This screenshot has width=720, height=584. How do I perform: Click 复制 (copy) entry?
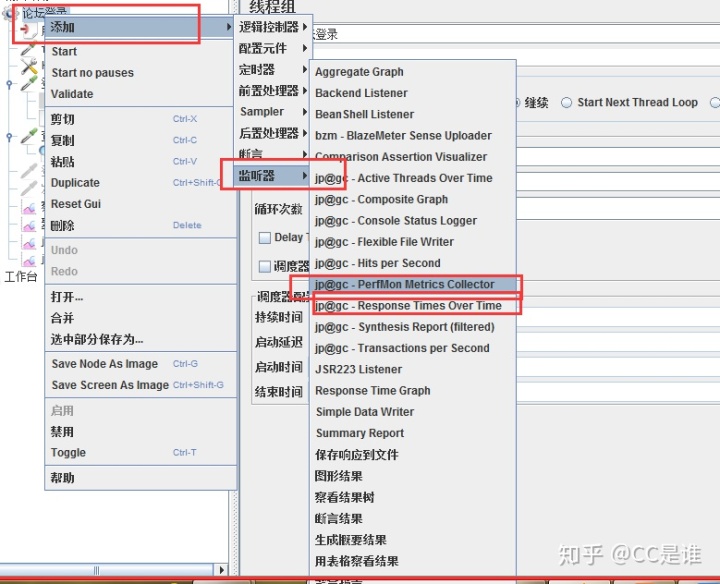[141, 140]
